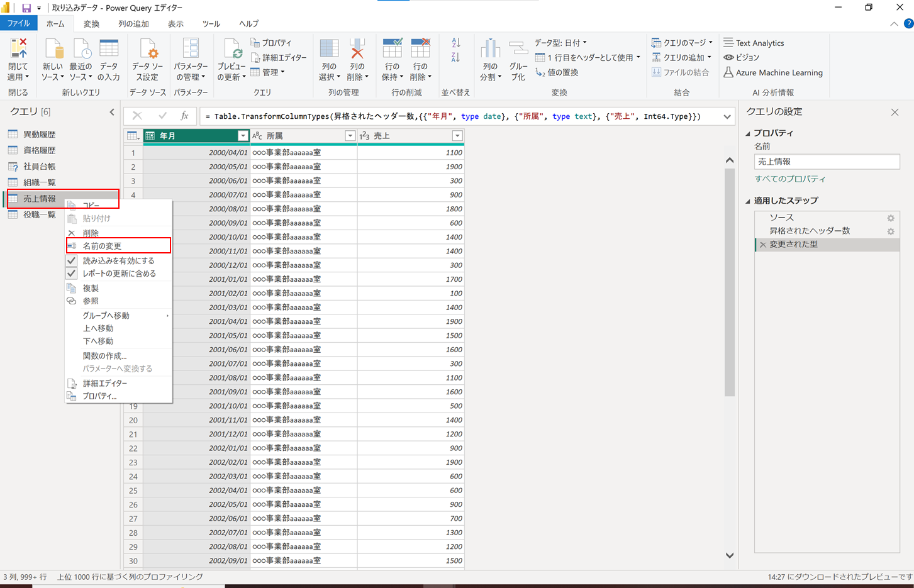This screenshot has width=914, height=588.
Task: Open the 年月 column filter dropdown
Action: coord(242,136)
